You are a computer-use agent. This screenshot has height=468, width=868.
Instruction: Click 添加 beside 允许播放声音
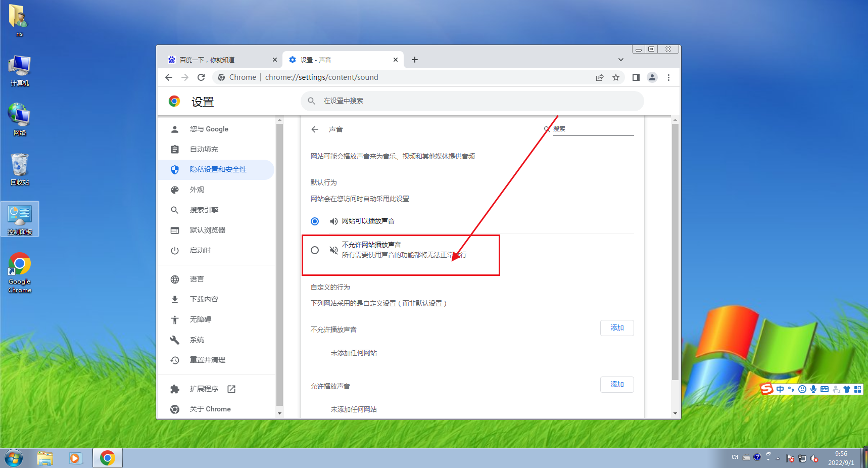pyautogui.click(x=616, y=384)
